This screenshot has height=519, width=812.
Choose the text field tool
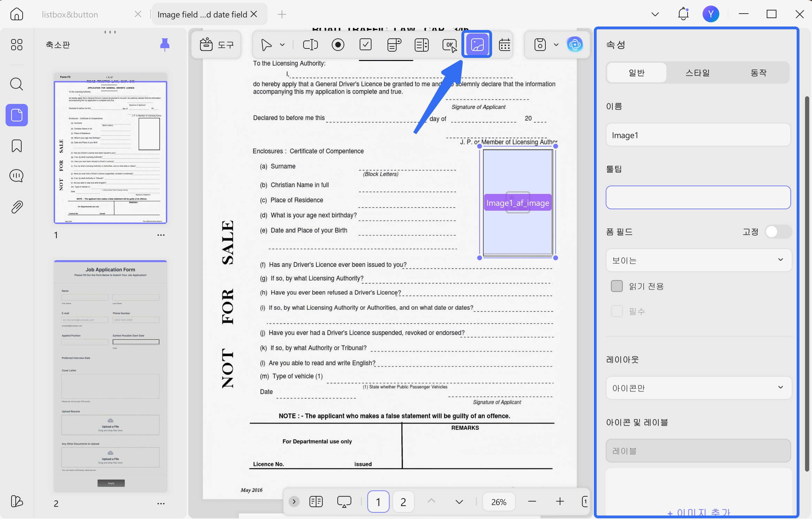click(x=311, y=45)
